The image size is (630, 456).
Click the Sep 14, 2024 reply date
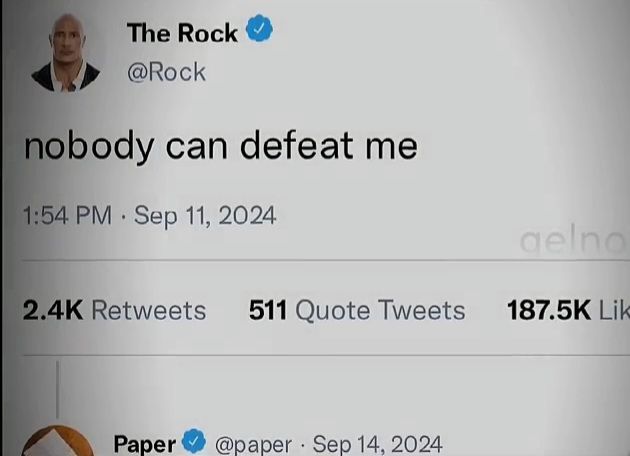(x=377, y=444)
